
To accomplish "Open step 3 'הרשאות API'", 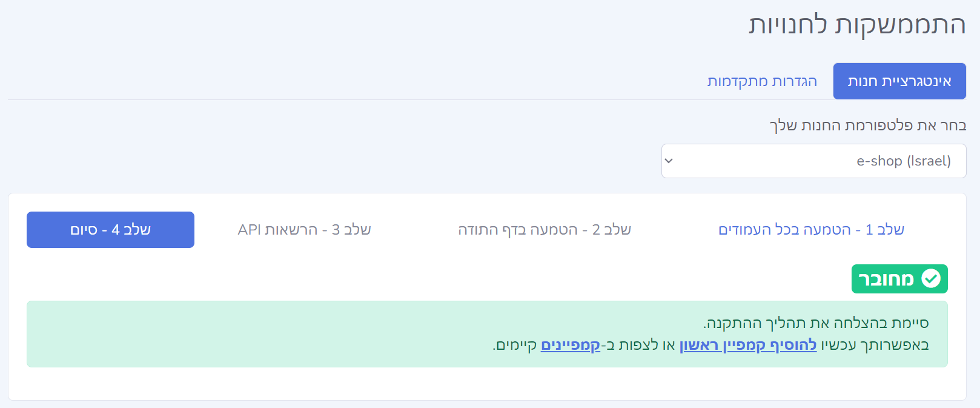I will 304,230.
